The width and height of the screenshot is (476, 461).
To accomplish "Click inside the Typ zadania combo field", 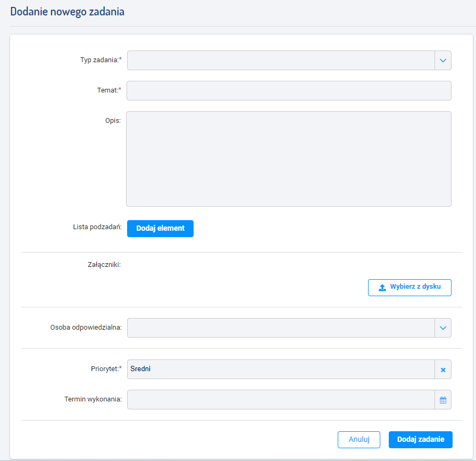I will [281, 61].
